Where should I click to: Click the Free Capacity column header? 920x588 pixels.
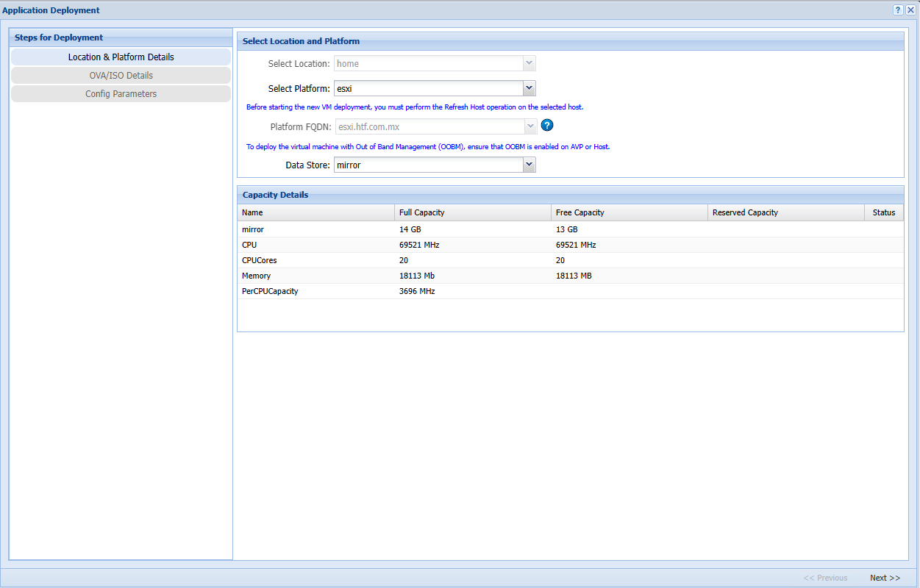coord(629,212)
